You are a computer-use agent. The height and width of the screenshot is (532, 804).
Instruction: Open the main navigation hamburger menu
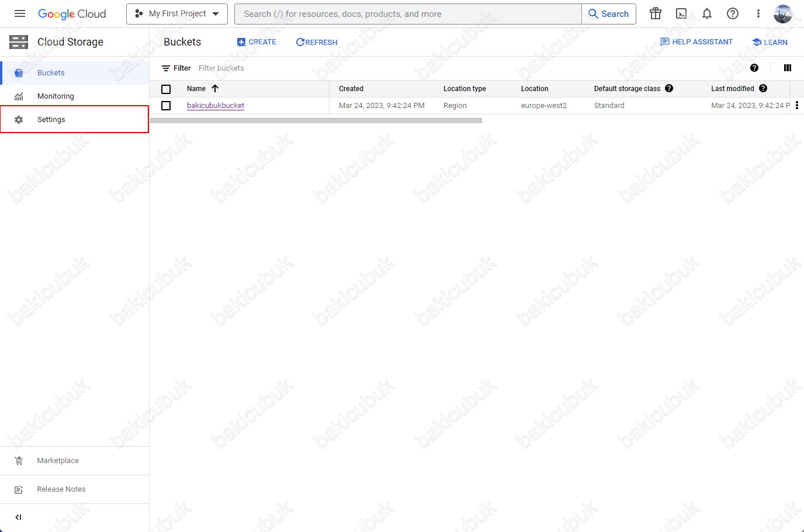pyautogui.click(x=20, y=13)
